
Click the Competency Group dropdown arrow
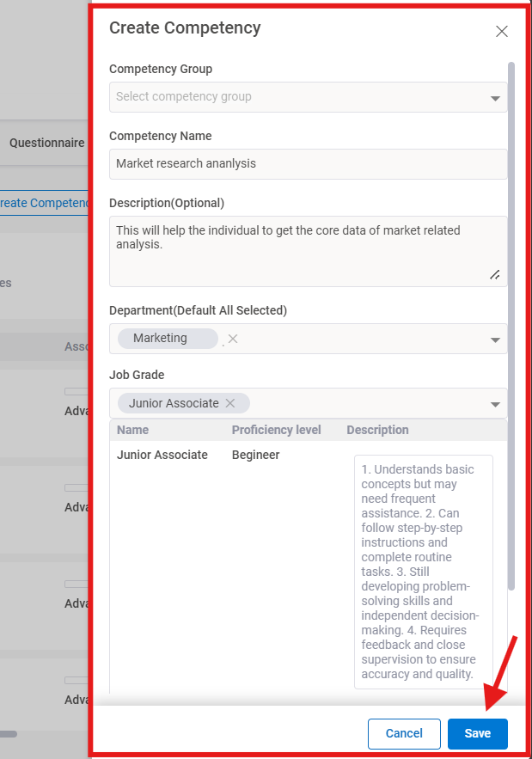(x=496, y=97)
